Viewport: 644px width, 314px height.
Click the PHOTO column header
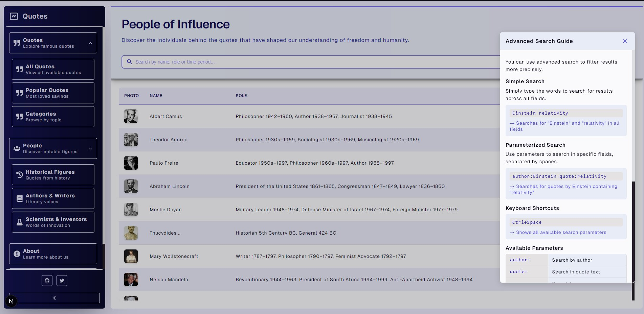point(131,96)
